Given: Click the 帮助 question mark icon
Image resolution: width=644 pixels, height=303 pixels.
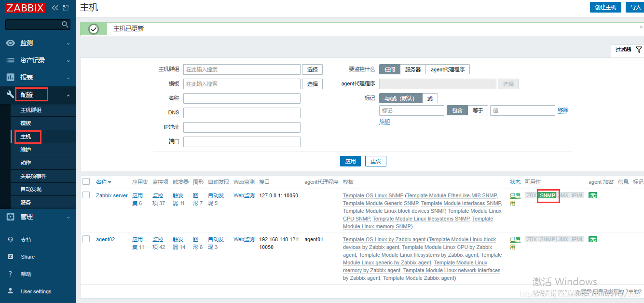Looking at the screenshot, I should pos(10,274).
